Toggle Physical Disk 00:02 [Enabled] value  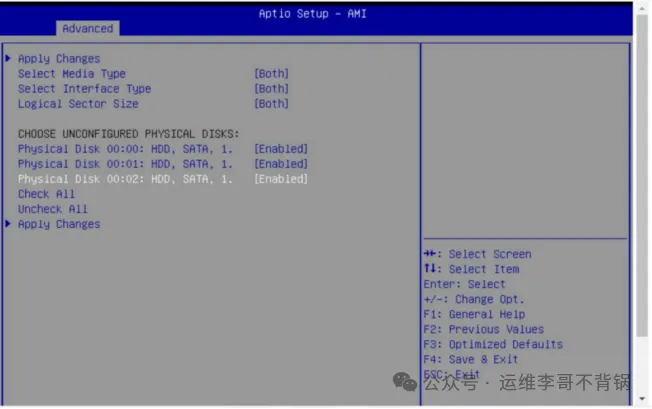[x=281, y=179]
